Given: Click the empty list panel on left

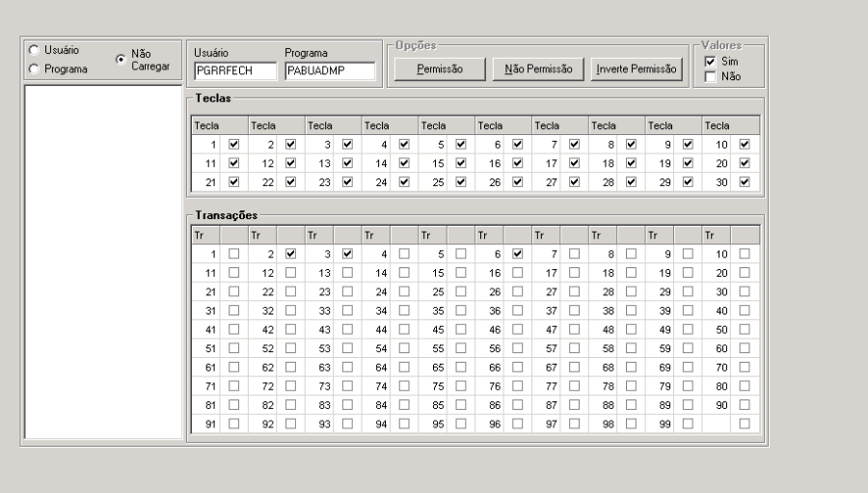Looking at the screenshot, I should [100, 260].
